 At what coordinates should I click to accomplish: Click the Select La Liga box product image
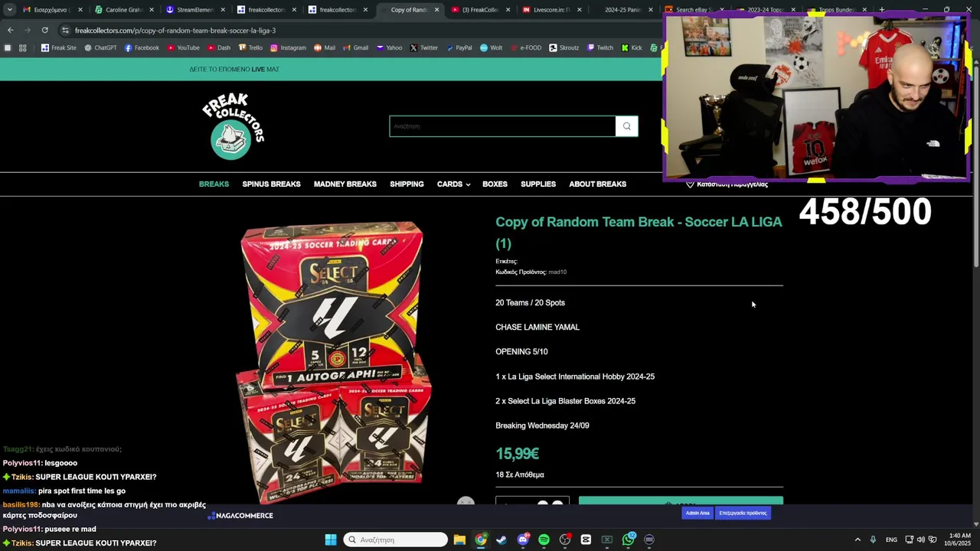pos(333,362)
